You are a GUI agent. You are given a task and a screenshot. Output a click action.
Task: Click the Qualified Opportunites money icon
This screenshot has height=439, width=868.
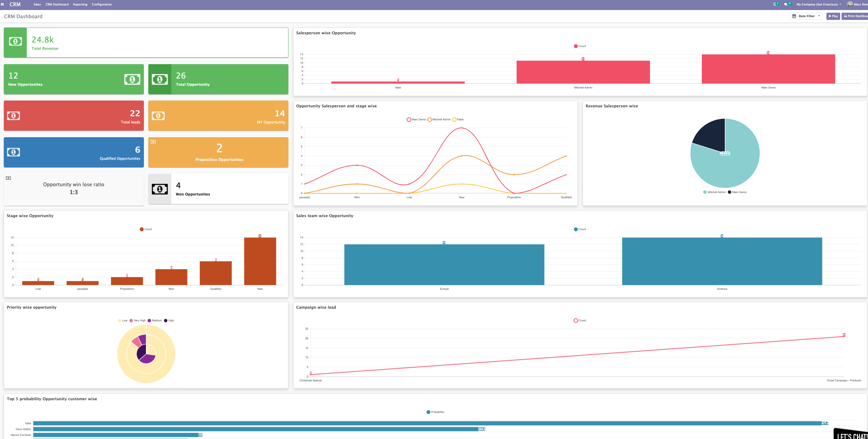[13, 152]
